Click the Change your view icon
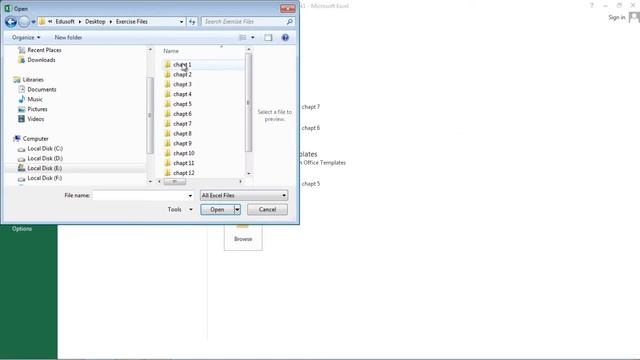Viewport: 640px width, 360px height. 242,37
